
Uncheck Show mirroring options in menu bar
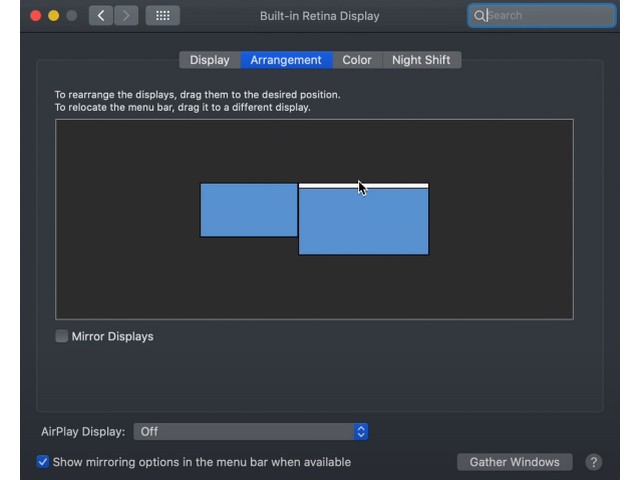(43, 462)
